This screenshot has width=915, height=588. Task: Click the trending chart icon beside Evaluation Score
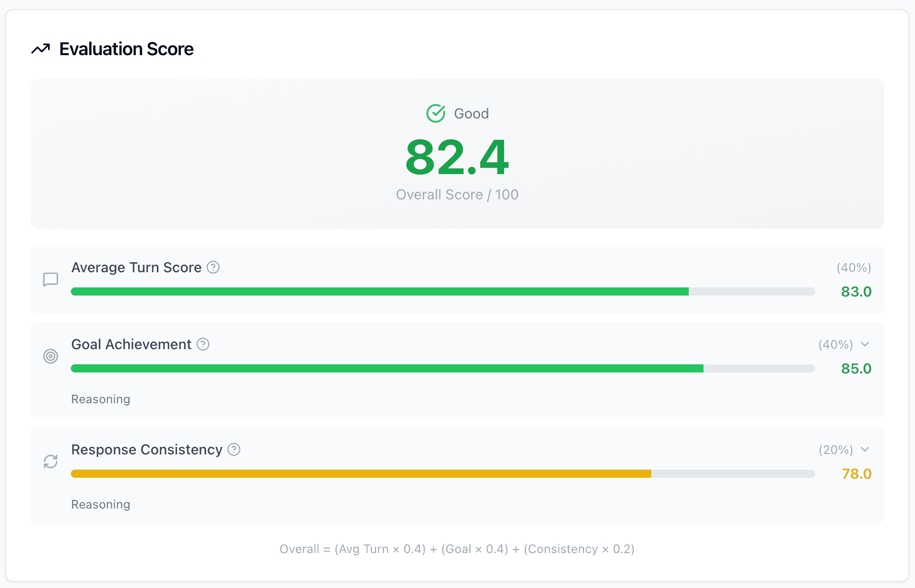[x=40, y=49]
